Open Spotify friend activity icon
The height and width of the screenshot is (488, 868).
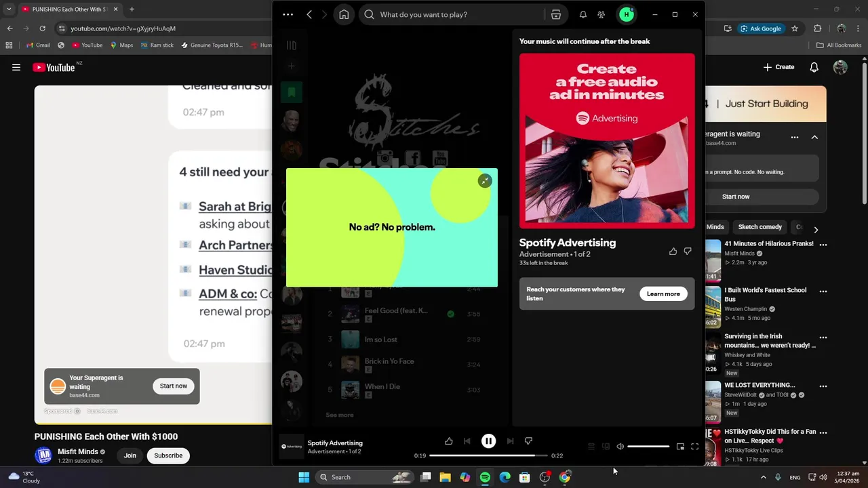[601, 14]
